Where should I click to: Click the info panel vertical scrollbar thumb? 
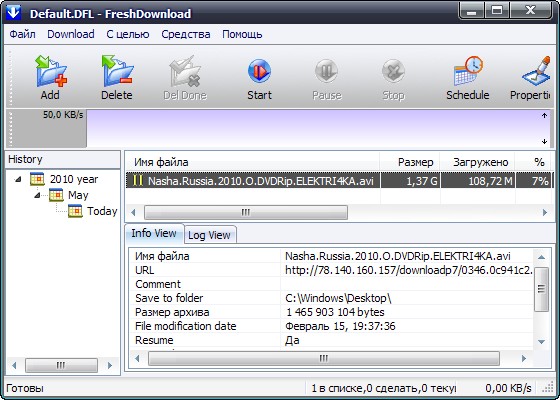coord(542,289)
